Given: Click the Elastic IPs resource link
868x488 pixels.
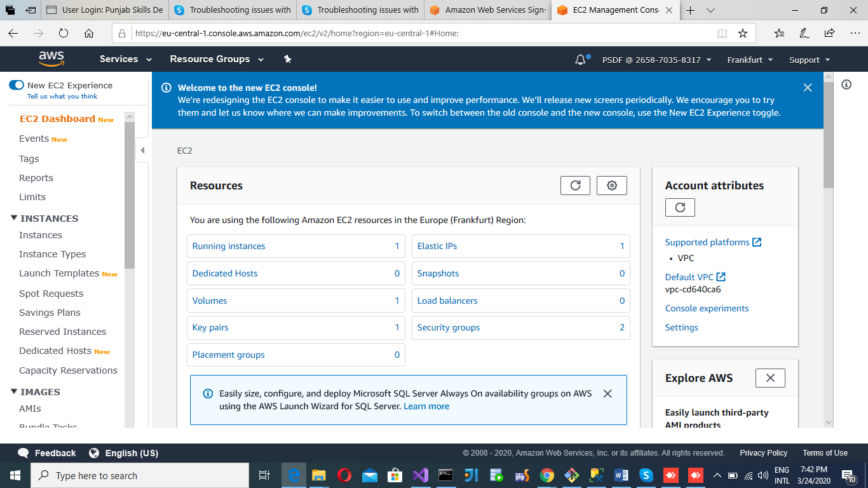Looking at the screenshot, I should [437, 246].
